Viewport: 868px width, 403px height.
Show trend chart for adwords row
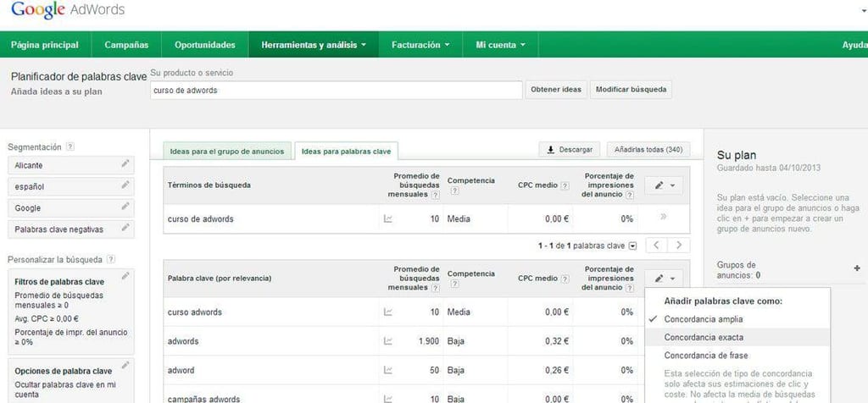388,341
